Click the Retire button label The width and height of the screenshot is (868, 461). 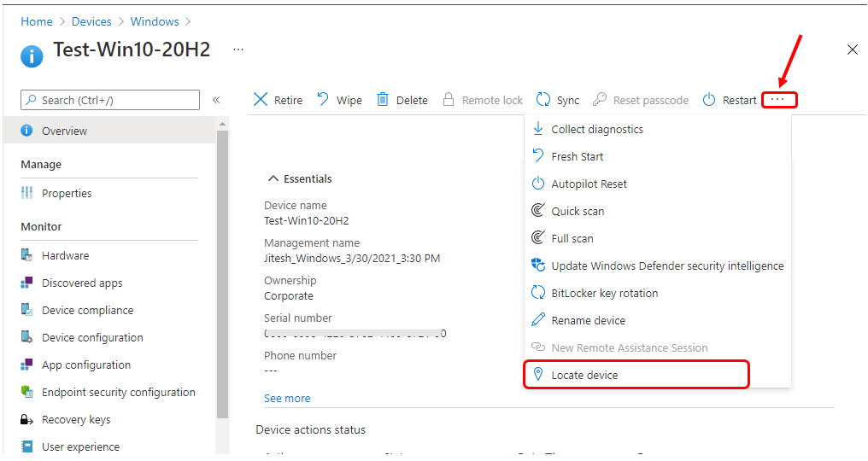pyautogui.click(x=289, y=100)
